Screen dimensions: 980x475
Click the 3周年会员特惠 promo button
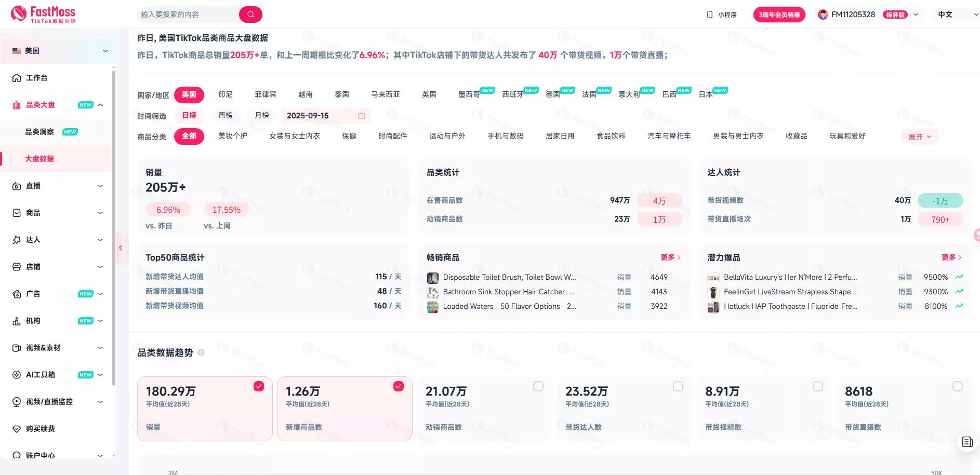(779, 15)
